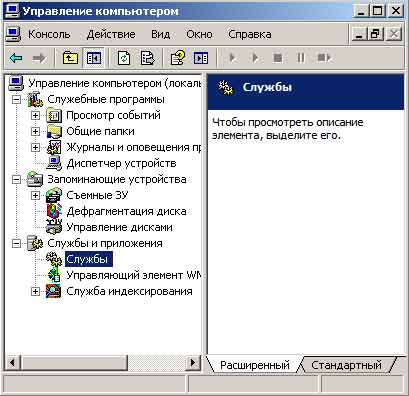409x396 pixels.
Task: Collapse the Службы и приложения node
Action: (16, 244)
